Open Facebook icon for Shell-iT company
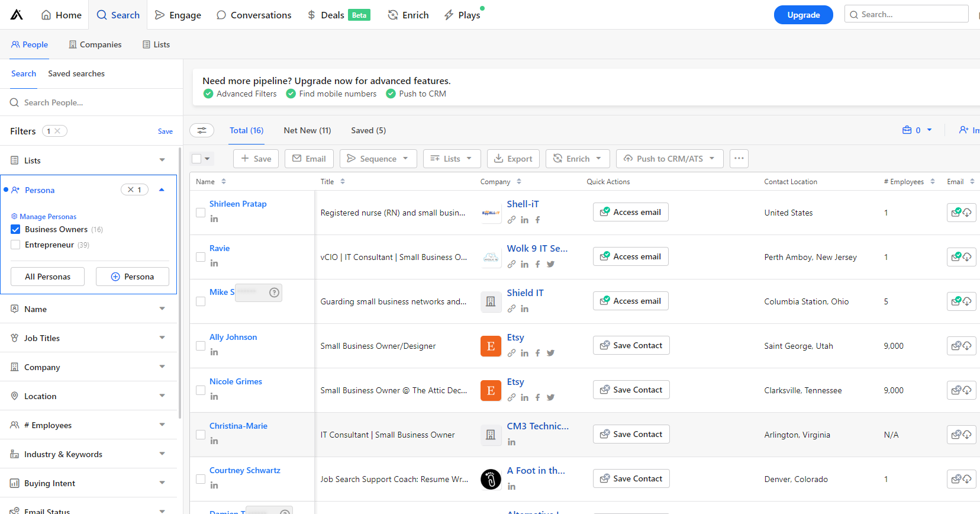 (x=538, y=220)
